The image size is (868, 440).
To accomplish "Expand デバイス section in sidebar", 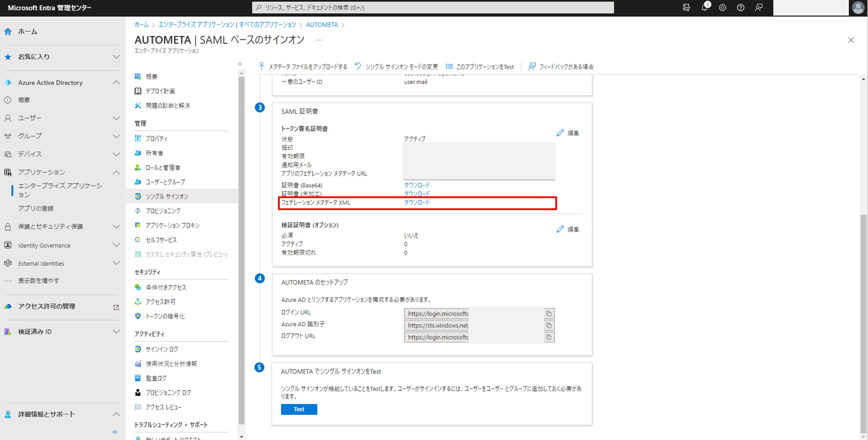I will 116,154.
